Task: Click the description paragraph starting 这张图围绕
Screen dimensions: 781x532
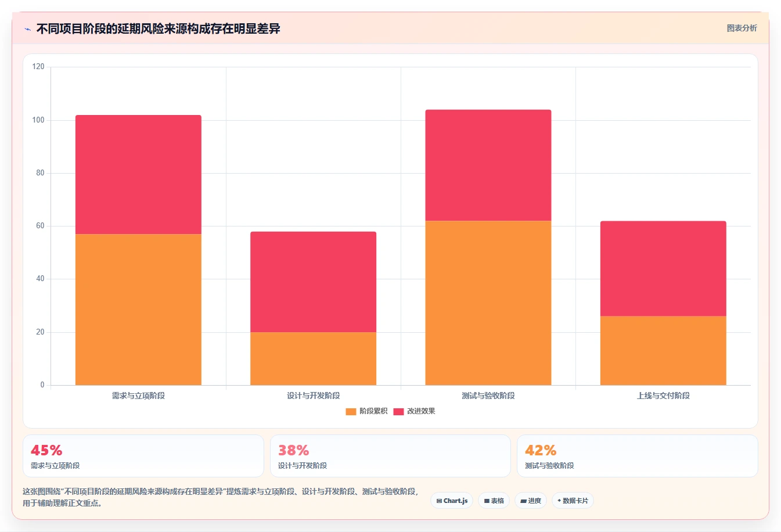Action: pos(221,497)
